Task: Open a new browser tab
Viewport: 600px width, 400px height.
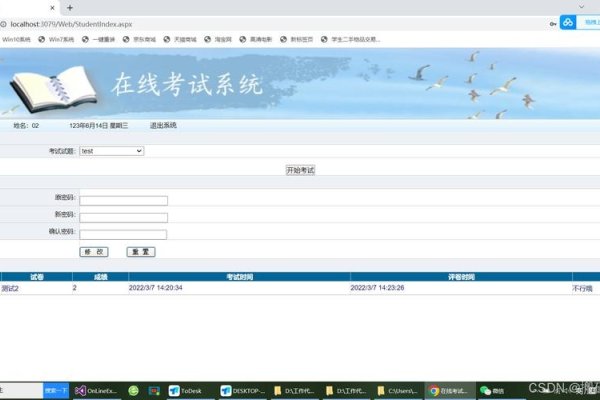Action: (x=70, y=8)
